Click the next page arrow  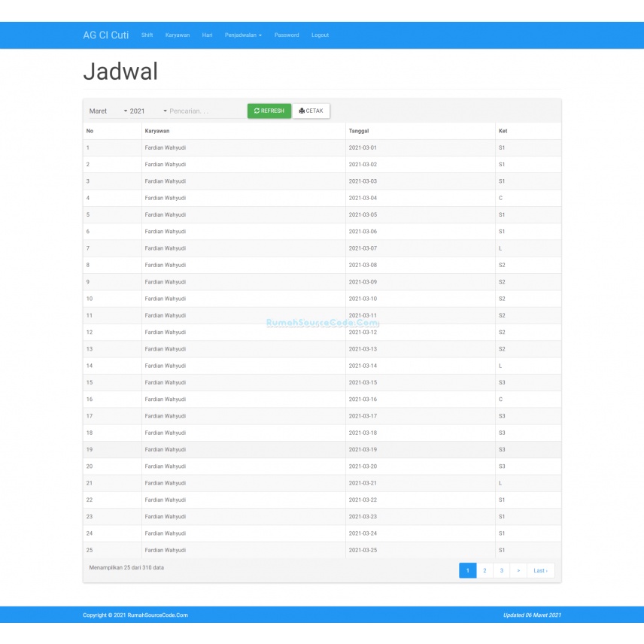(x=518, y=570)
